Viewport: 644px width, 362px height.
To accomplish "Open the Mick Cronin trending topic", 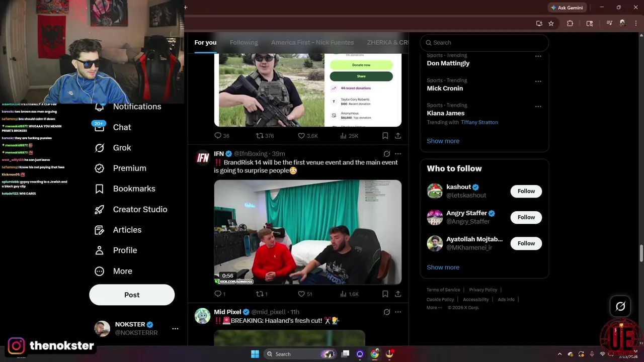I will [x=445, y=88].
